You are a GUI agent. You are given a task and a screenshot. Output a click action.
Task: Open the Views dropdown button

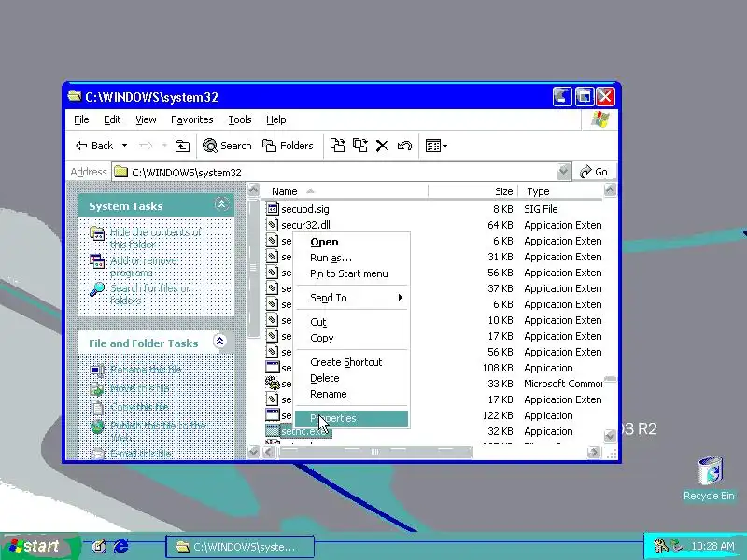pos(436,146)
